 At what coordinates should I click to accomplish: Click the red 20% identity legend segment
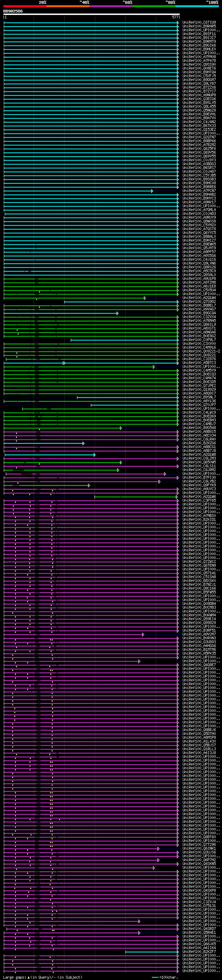pyautogui.click(x=25, y=6)
